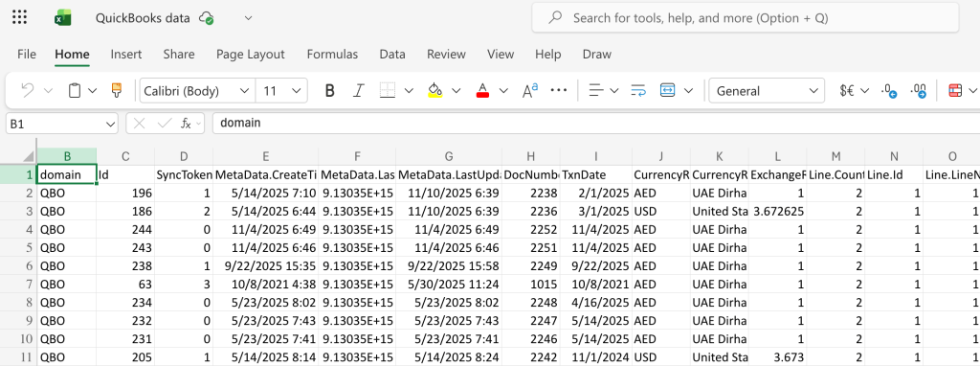Screen dimensions: 980x366
Task: Click the Merge cells icon
Action: click(x=668, y=91)
